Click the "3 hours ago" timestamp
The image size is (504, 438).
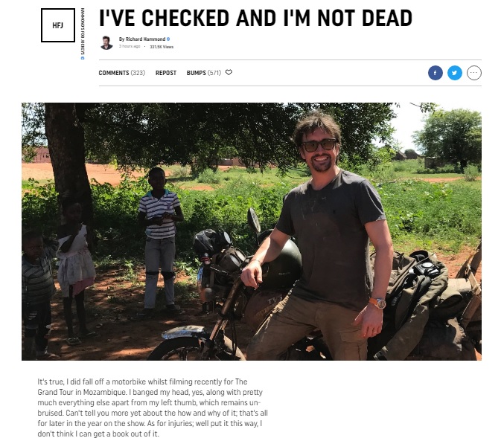coord(130,47)
